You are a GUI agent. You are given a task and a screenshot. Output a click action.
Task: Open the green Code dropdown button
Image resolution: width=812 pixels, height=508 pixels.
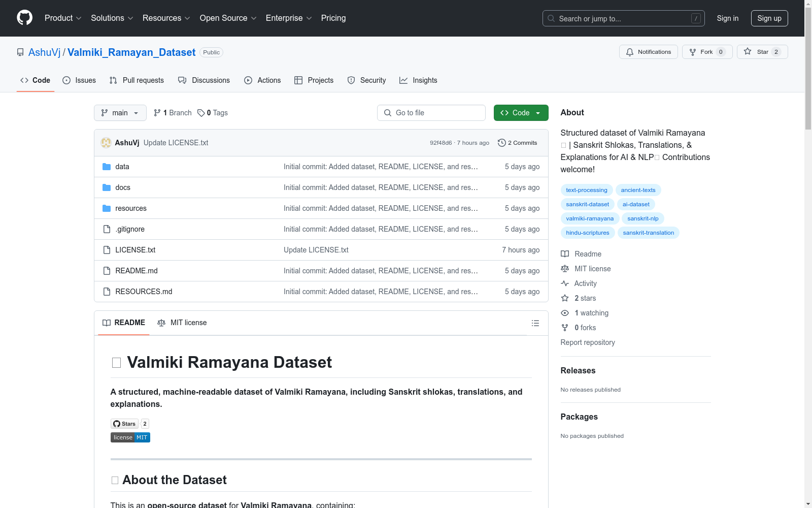point(521,113)
